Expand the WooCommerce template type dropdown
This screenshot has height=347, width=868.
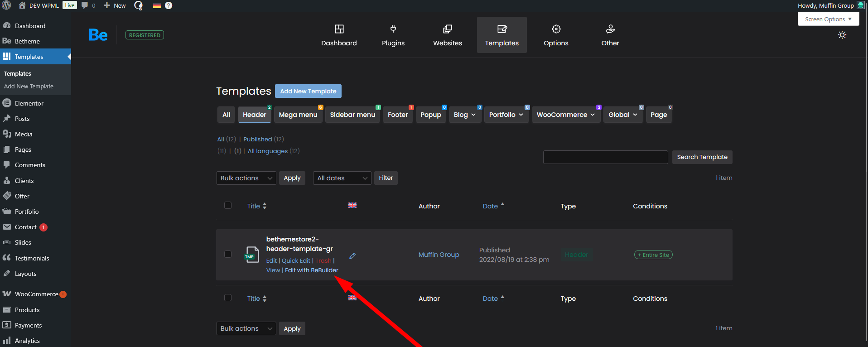coord(565,115)
